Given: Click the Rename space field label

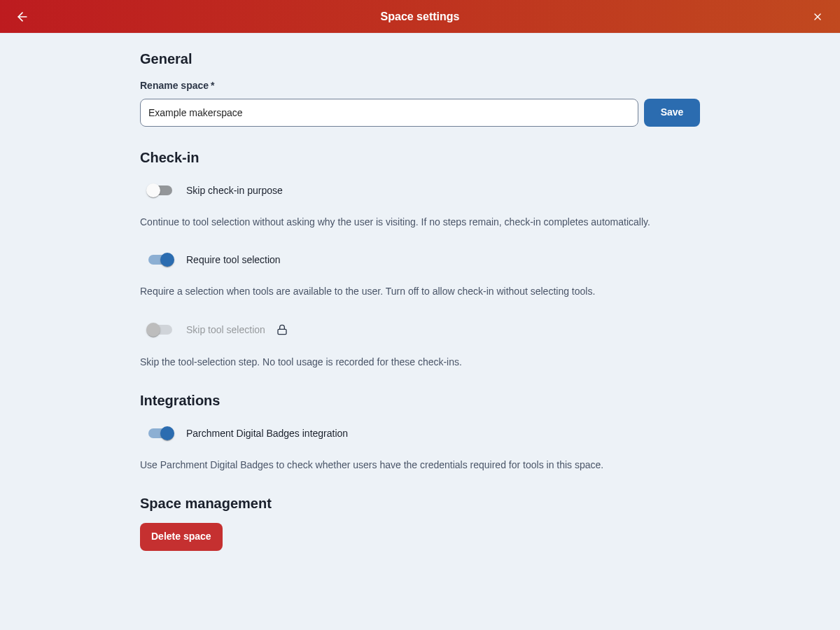Looking at the screenshot, I should pos(177,85).
